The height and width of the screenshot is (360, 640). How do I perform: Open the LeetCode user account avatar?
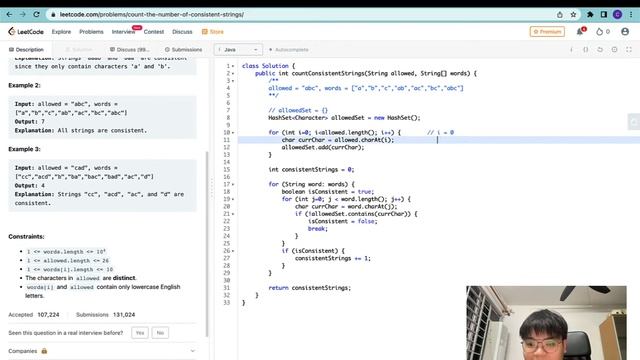coord(624,31)
